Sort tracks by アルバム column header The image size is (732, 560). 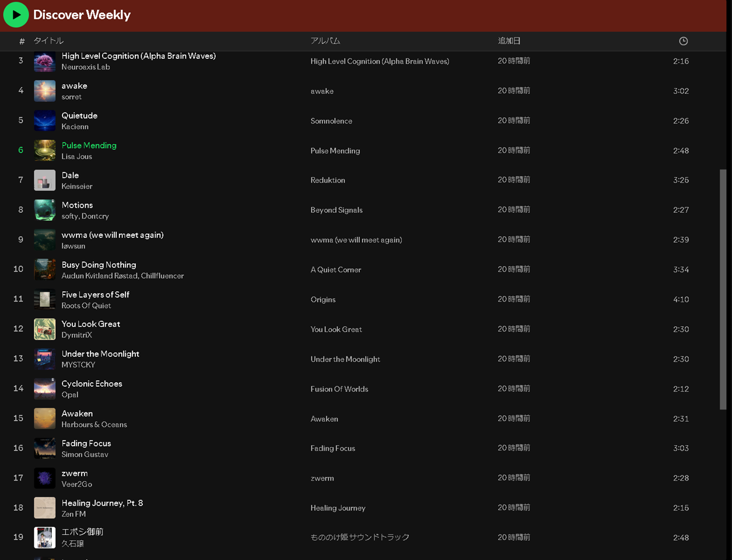point(325,41)
